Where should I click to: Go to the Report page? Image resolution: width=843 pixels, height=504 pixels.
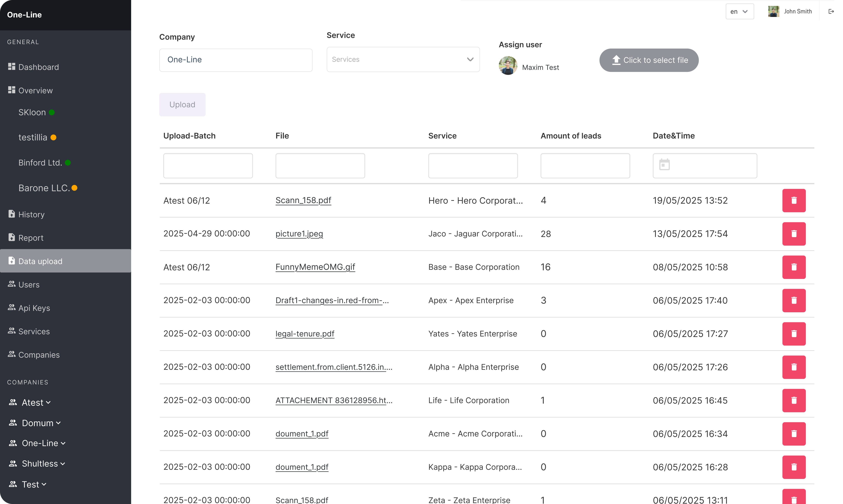click(x=31, y=238)
